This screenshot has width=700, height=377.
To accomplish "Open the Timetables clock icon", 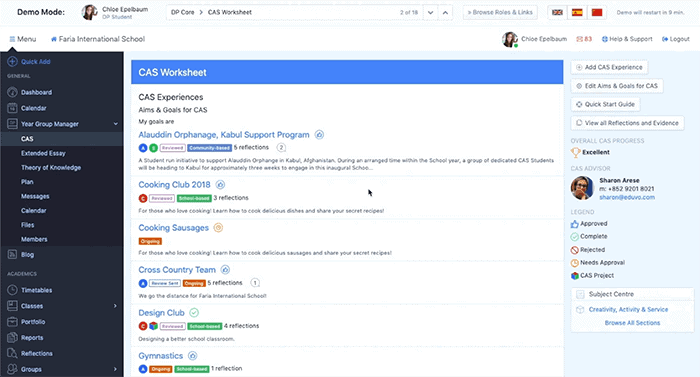I will tap(12, 290).
